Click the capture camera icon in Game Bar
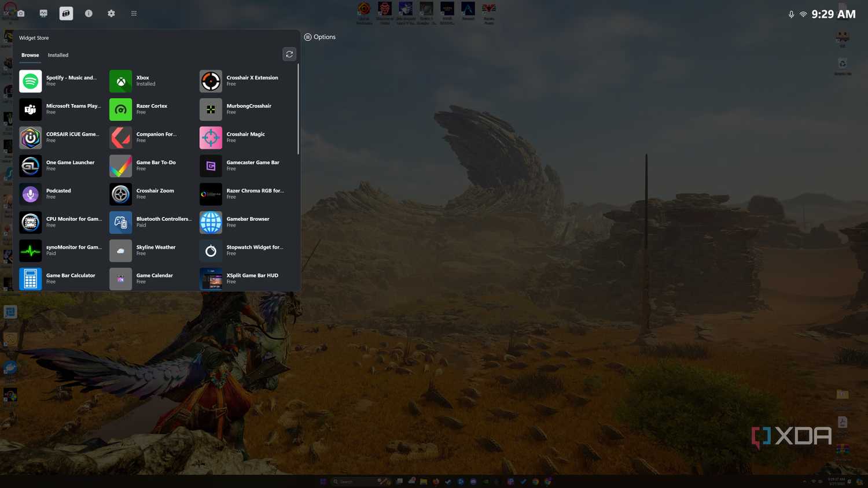Screen dimensions: 868x488 (21, 13)
